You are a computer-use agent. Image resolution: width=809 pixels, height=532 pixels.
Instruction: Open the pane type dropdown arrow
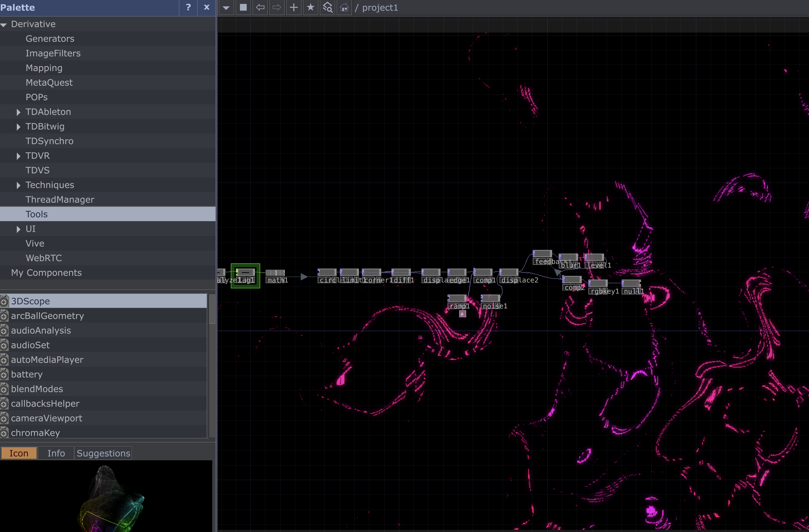(x=226, y=8)
